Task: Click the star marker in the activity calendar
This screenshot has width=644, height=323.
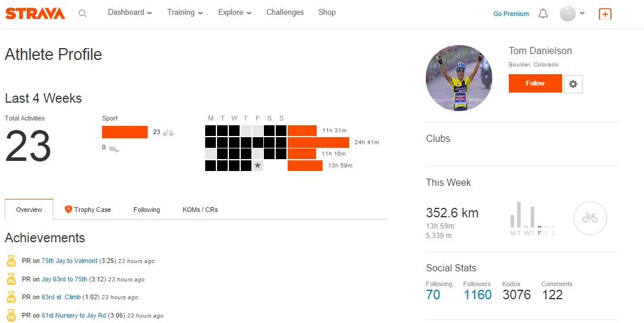Action: tap(258, 166)
